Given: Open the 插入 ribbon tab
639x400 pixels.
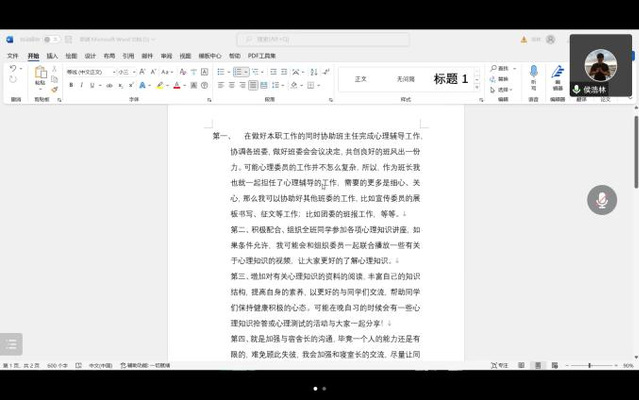Looking at the screenshot, I should tap(52, 56).
